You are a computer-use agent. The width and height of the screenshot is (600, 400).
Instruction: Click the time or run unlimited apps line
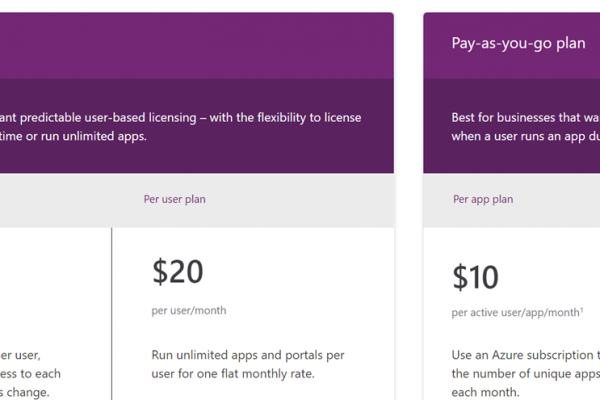pyautogui.click(x=73, y=136)
